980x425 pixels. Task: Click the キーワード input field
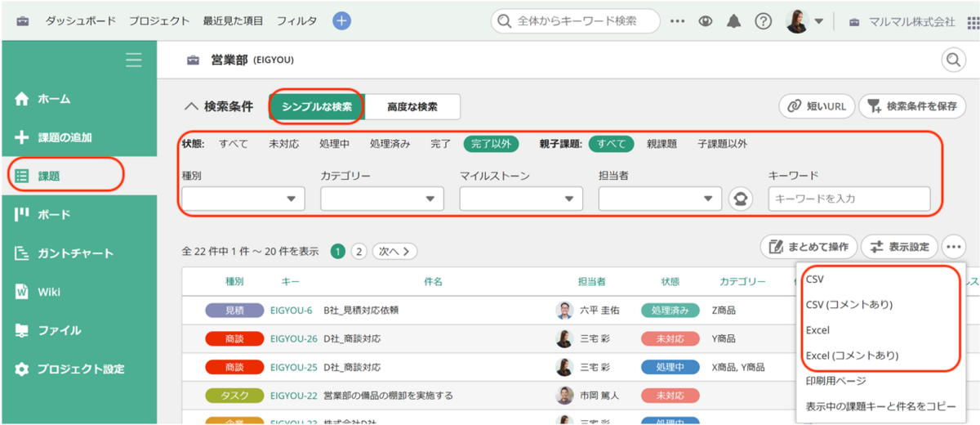849,199
